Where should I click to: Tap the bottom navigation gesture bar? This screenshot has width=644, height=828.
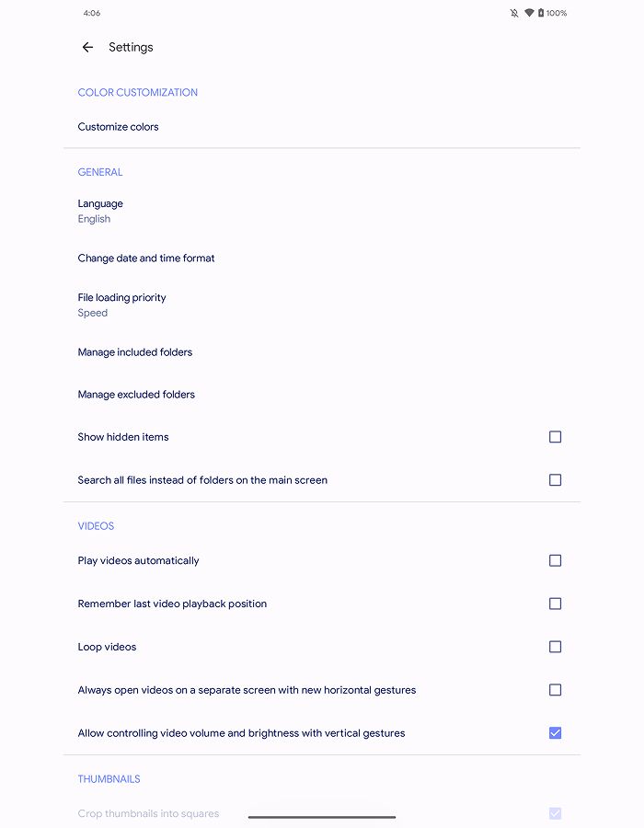pos(322,816)
